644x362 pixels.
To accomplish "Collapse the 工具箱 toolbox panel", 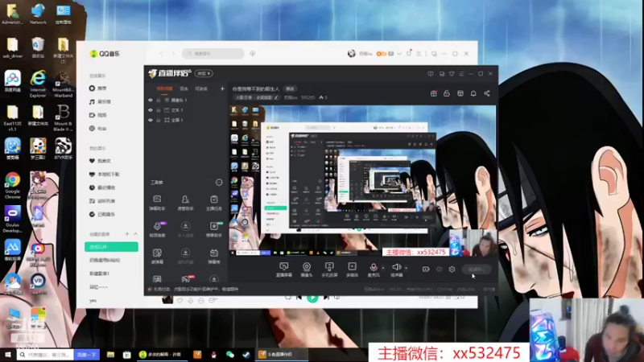I will pyautogui.click(x=219, y=183).
